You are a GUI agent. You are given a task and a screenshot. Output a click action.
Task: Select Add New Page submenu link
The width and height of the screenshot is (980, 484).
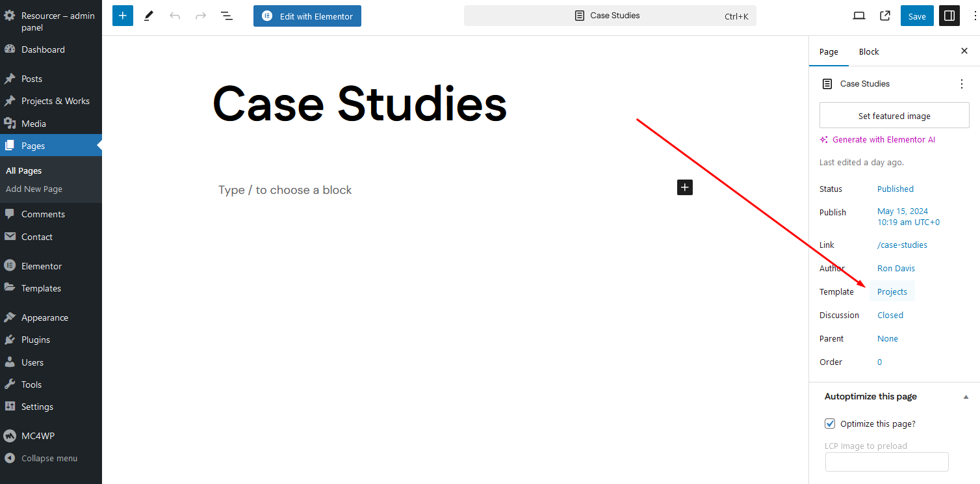[34, 189]
